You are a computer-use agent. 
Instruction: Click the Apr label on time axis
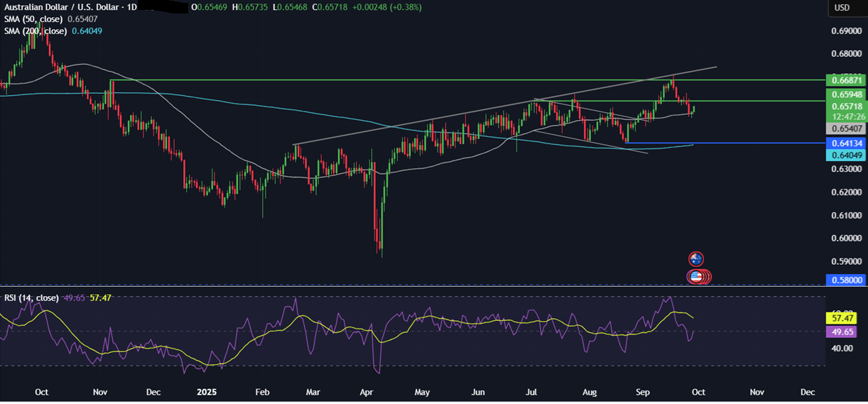tap(367, 392)
